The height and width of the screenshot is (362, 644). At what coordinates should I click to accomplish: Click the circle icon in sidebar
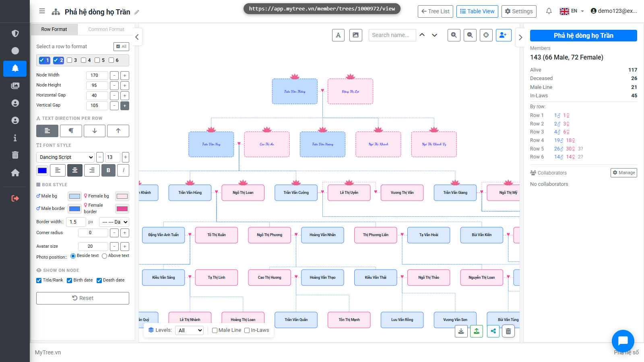point(15,51)
